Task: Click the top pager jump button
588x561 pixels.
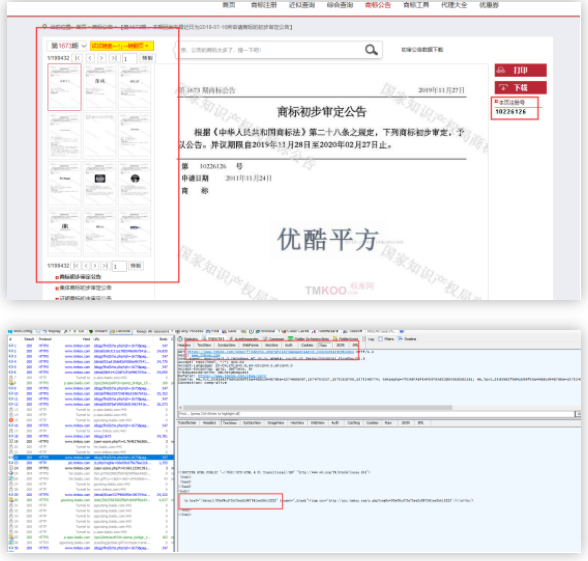Action: tap(147, 58)
